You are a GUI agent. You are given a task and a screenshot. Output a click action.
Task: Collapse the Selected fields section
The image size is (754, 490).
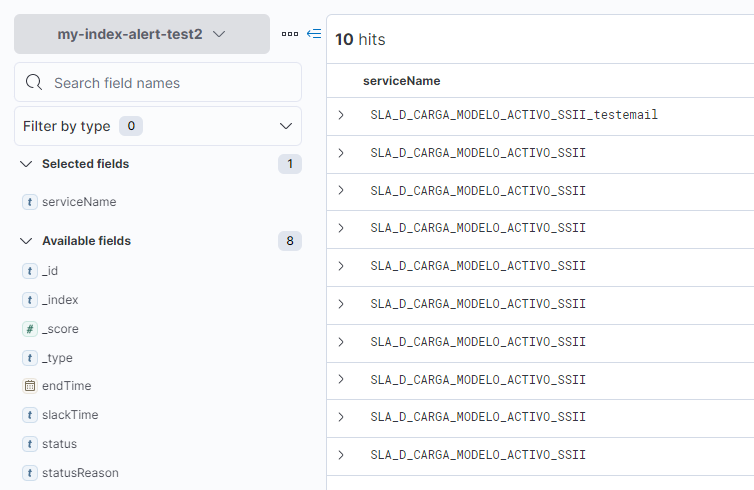27,164
